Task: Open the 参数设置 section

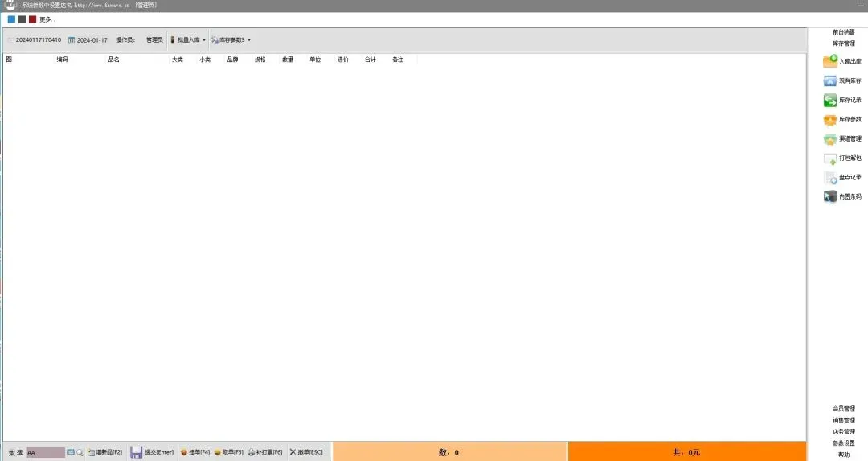Action: [844, 443]
